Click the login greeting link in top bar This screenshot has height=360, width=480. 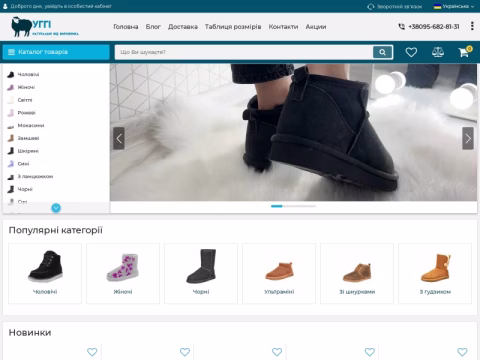tap(61, 6)
